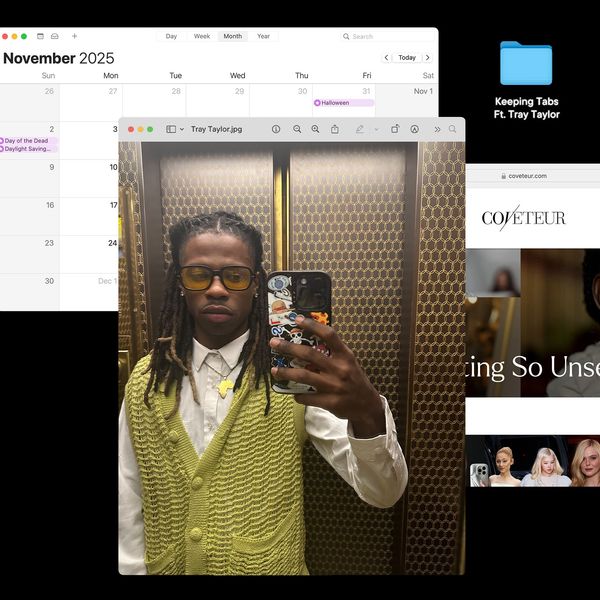Switch Calendar to Week view
Image resolution: width=600 pixels, height=600 pixels.
click(x=202, y=36)
